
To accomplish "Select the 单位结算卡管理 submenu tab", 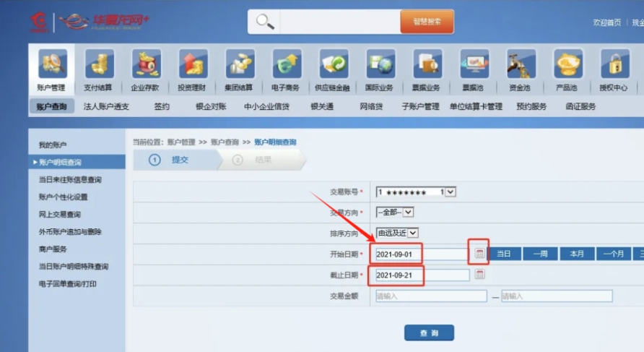I will point(476,106).
